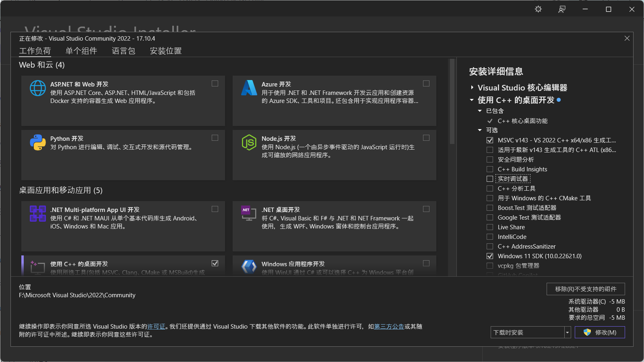Image resolution: width=644 pixels, height=362 pixels.
Task: Select the 使用 C++ 的桌面开发 icon
Action: 37,267
